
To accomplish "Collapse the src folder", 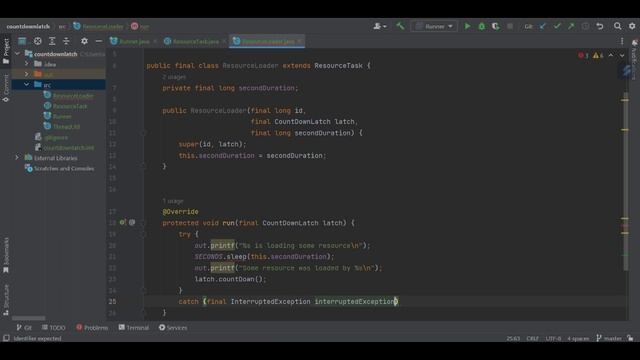I will click(x=27, y=84).
